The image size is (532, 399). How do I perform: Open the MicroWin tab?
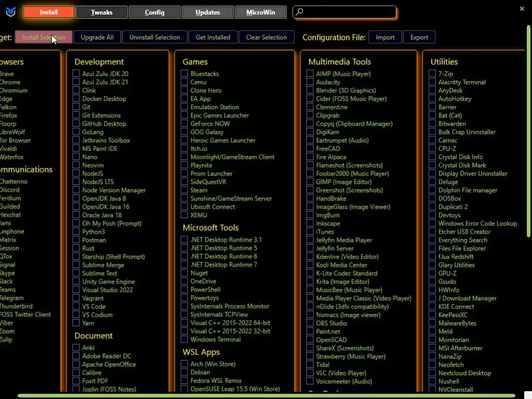click(261, 12)
